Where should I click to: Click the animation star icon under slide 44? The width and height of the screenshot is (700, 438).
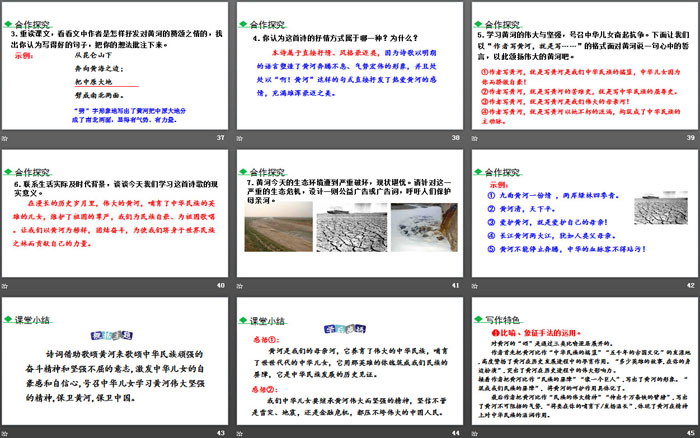click(240, 433)
